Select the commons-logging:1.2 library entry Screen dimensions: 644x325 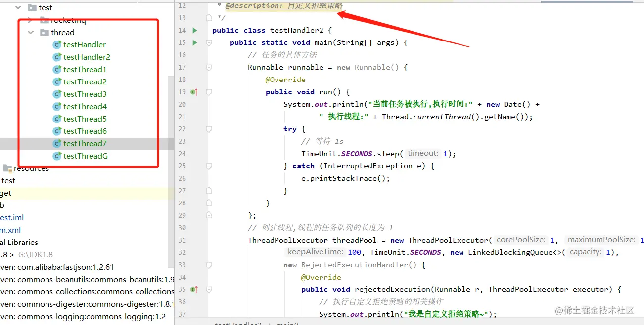[83, 316]
